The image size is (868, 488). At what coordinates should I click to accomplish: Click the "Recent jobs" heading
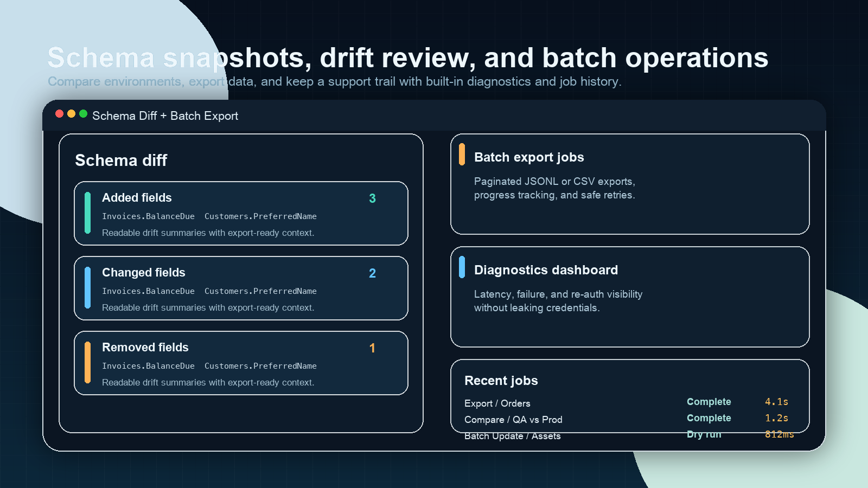(501, 381)
